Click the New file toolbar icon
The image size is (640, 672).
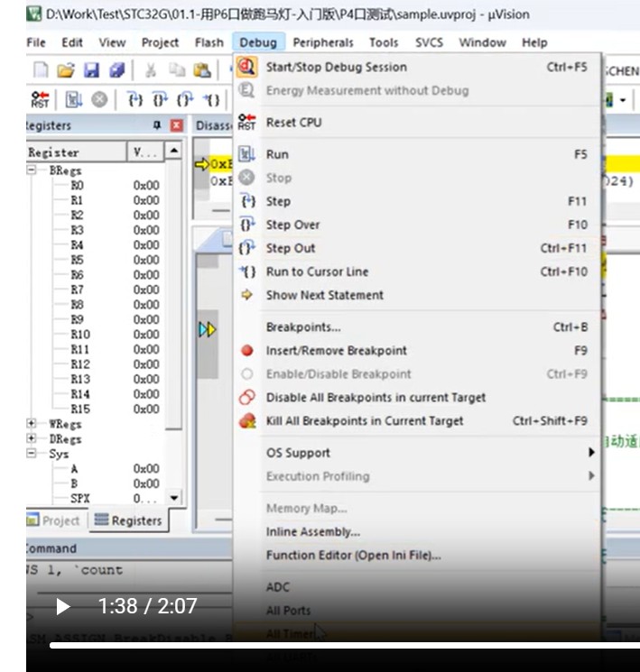tap(41, 69)
